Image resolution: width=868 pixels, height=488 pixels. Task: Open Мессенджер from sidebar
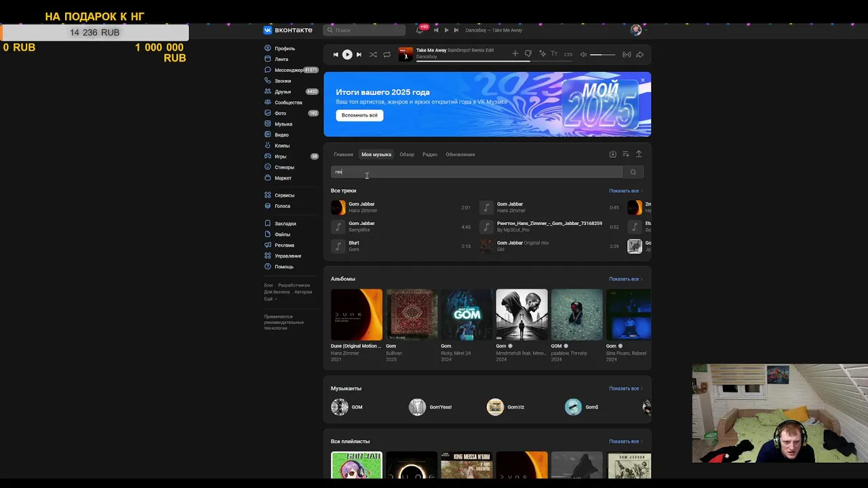pos(288,70)
